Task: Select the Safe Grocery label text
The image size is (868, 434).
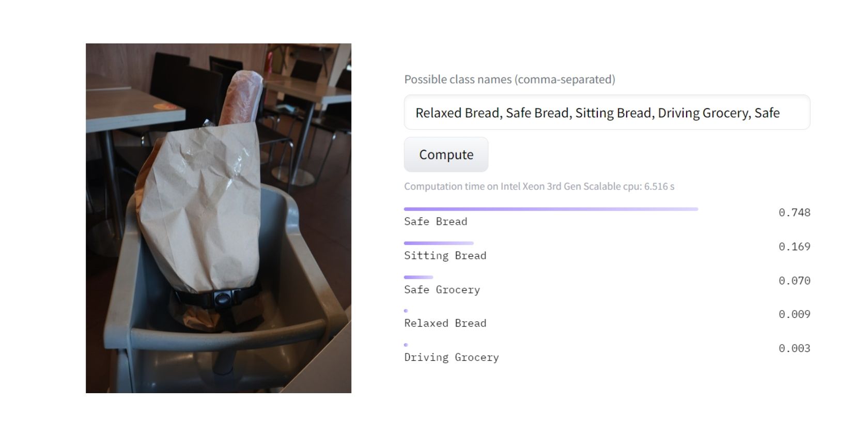Action: tap(442, 289)
